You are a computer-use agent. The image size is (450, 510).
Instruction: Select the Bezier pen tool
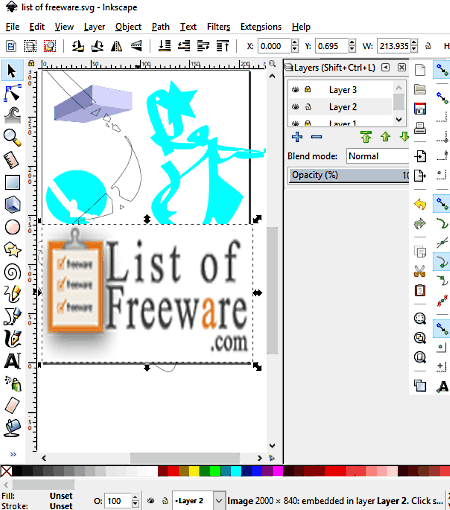pyautogui.click(x=12, y=316)
